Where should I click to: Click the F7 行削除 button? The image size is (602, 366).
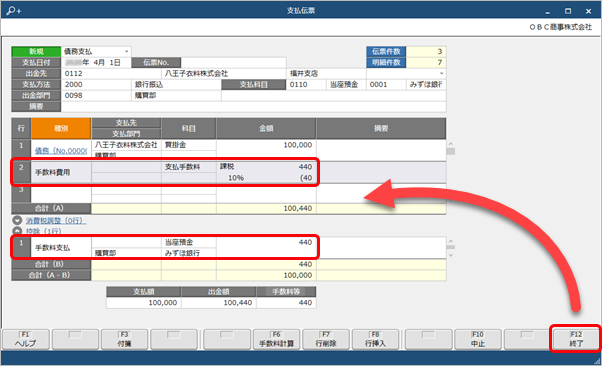tap(326, 339)
